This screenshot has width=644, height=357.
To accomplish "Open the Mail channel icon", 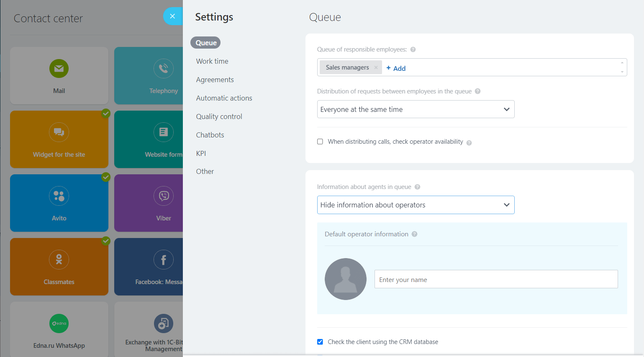I will click(x=59, y=69).
